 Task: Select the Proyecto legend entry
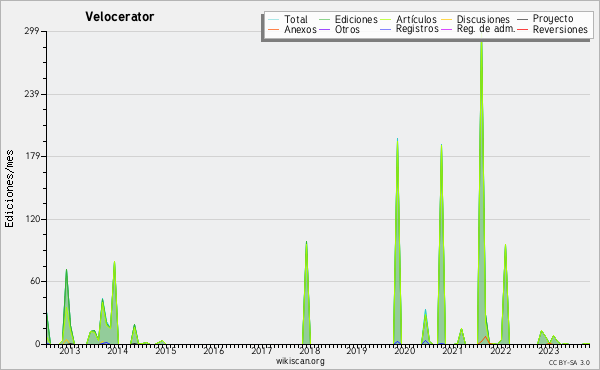click(x=545, y=19)
